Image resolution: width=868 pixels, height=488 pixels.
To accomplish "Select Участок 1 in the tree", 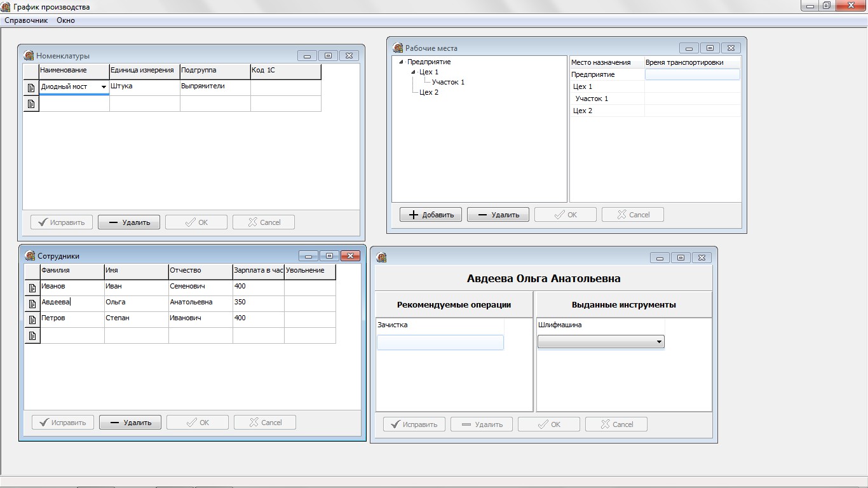I will click(x=448, y=82).
